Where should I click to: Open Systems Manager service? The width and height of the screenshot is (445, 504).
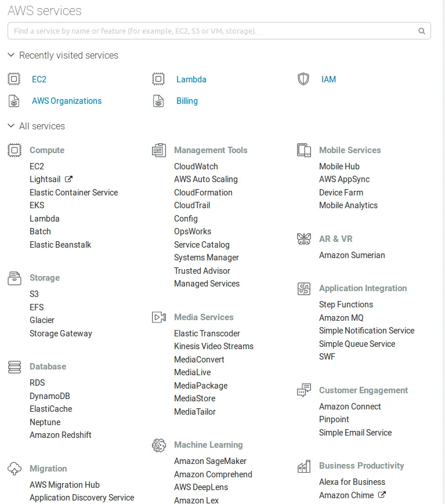pos(207,258)
